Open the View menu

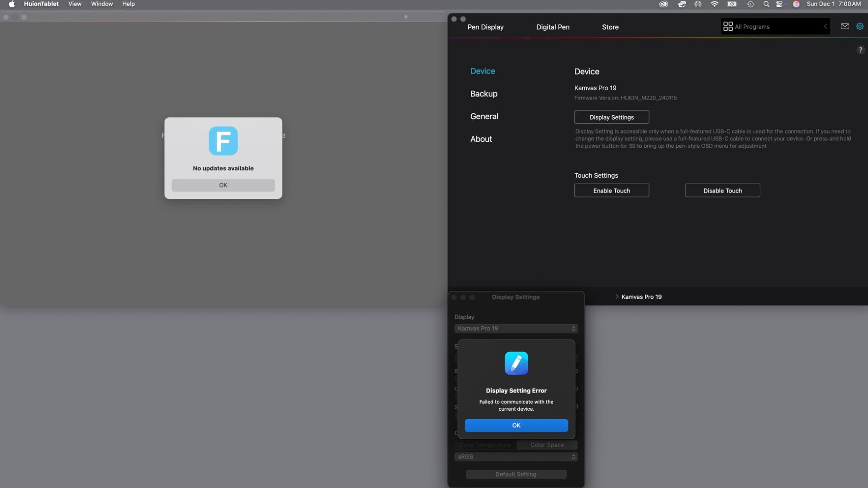(x=75, y=4)
